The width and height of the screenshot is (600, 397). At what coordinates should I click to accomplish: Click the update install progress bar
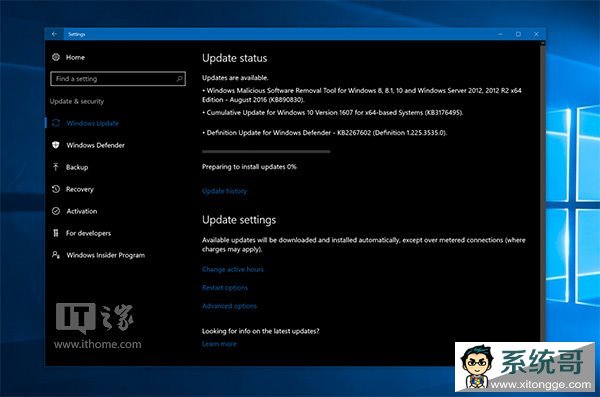pyautogui.click(x=266, y=152)
